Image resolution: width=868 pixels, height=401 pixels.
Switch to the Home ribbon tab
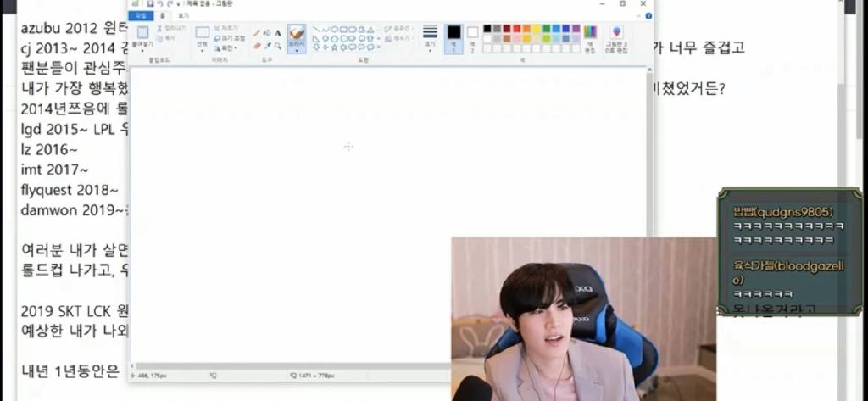point(163,16)
